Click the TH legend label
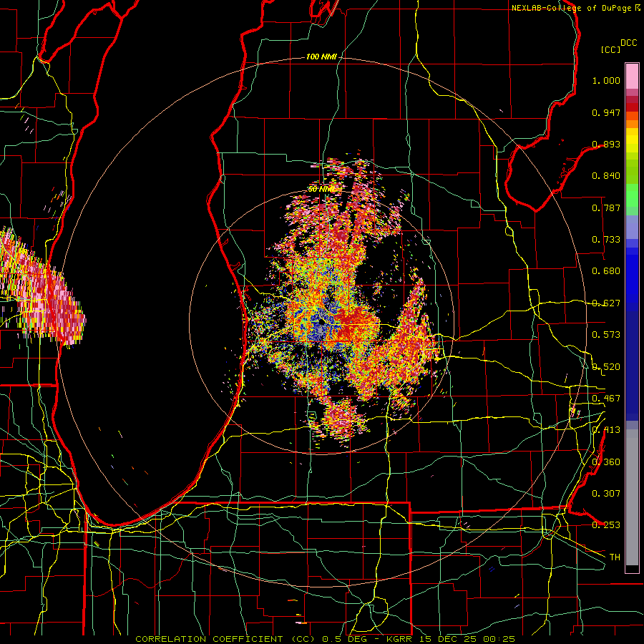The height and width of the screenshot is (644, 644). 615,557
